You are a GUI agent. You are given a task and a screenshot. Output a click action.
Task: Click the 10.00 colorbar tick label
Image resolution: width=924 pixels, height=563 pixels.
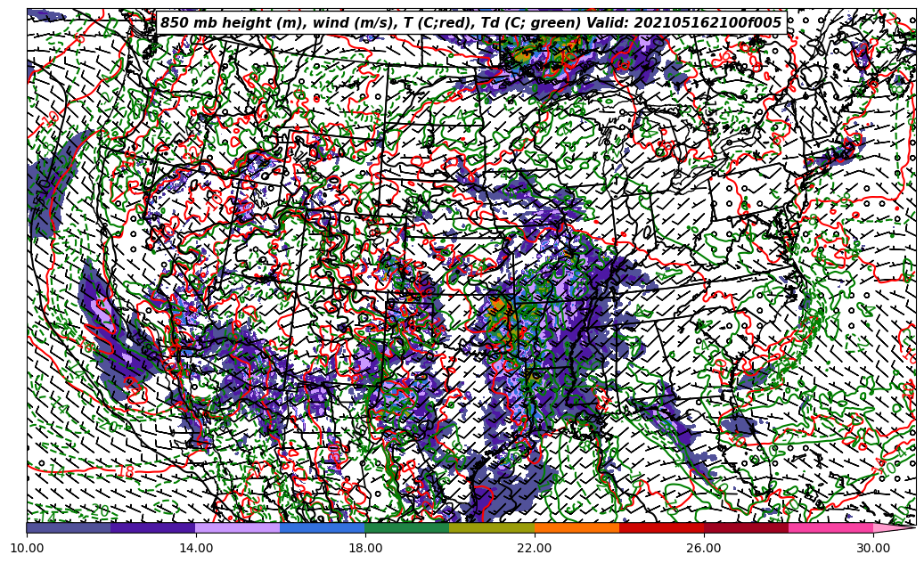pos(27,549)
